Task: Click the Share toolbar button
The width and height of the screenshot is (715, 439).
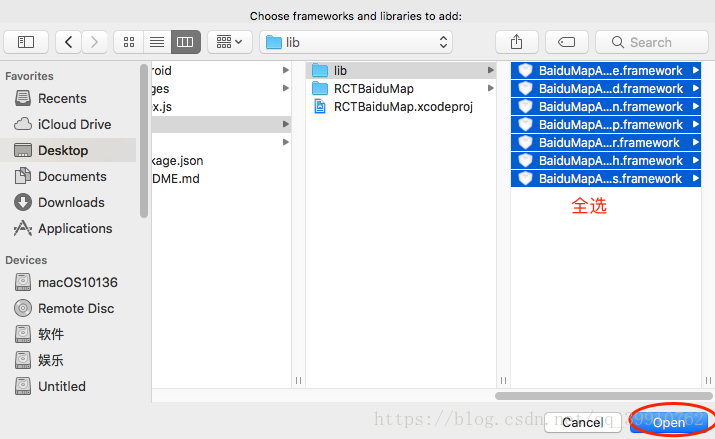Action: coord(517,42)
